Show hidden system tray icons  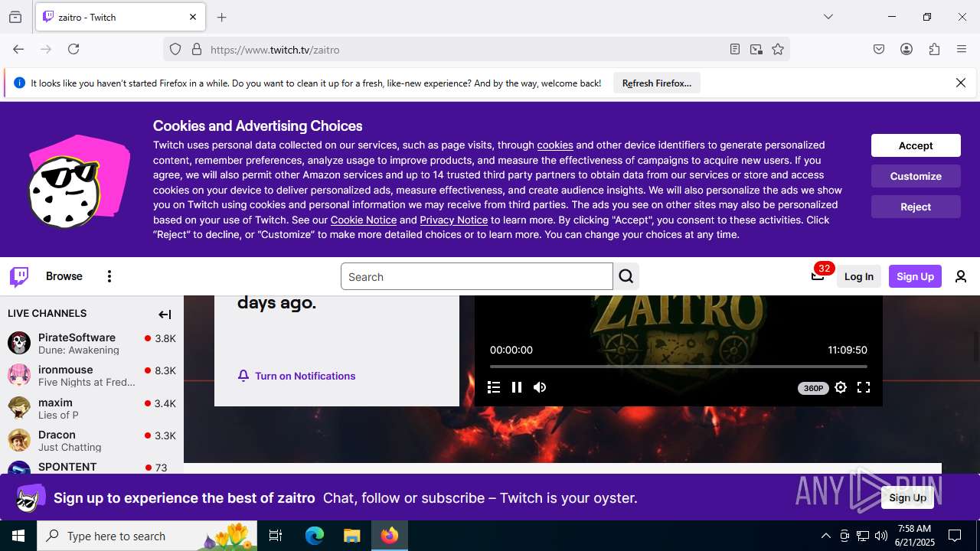(x=825, y=536)
